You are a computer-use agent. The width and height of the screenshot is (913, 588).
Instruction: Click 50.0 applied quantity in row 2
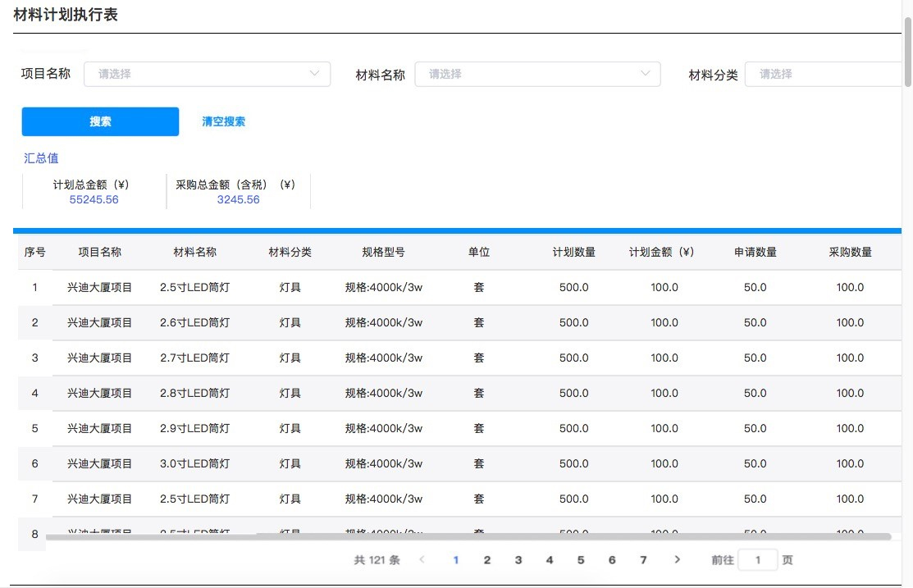pyautogui.click(x=756, y=322)
